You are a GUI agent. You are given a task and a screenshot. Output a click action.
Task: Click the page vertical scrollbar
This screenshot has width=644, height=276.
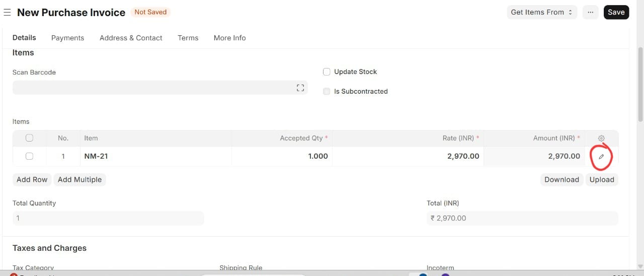coord(640,86)
